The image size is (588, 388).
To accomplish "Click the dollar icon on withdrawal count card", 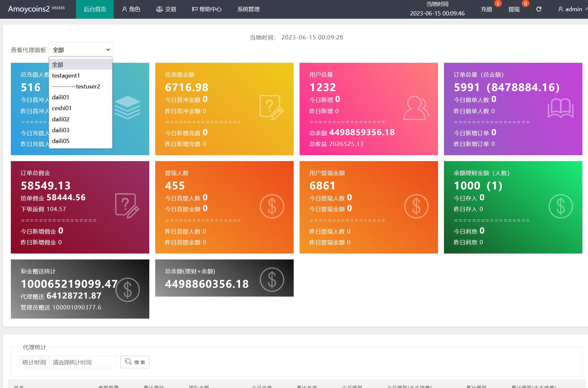I will click(x=272, y=206).
